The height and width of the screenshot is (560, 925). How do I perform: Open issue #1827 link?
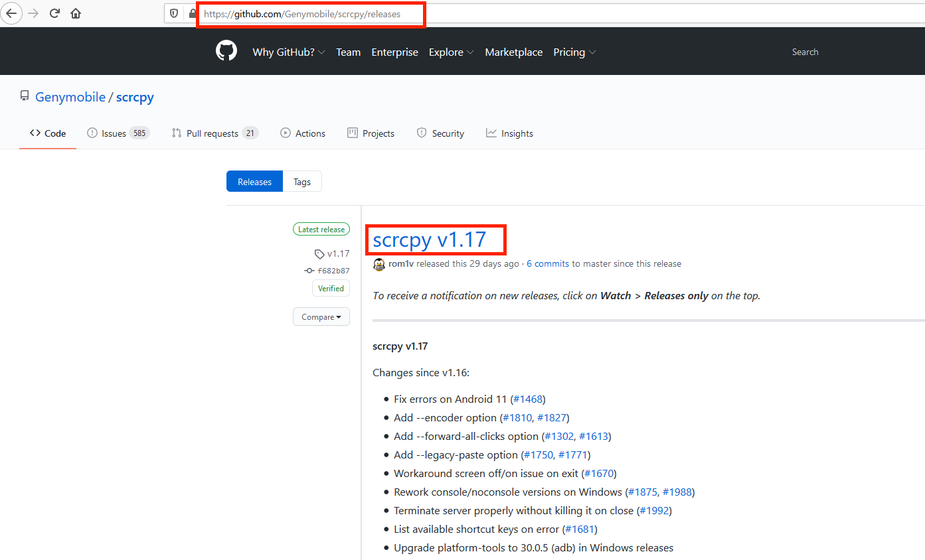point(551,418)
